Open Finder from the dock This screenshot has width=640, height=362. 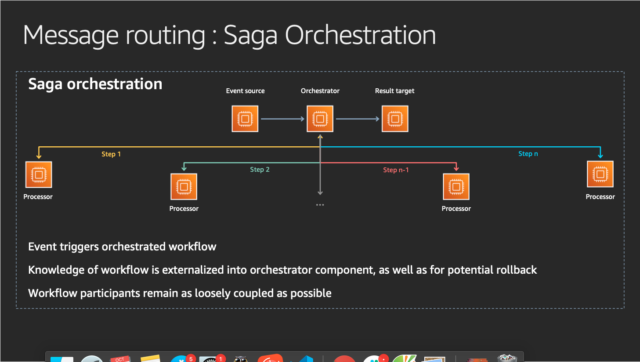[x=62, y=359]
